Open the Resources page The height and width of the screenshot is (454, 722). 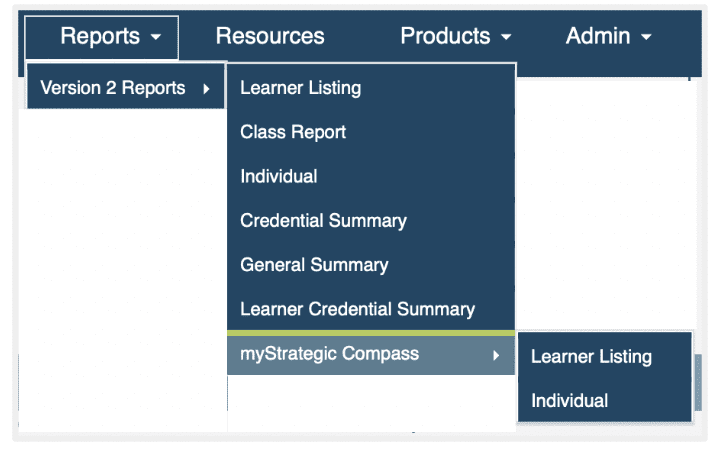270,37
